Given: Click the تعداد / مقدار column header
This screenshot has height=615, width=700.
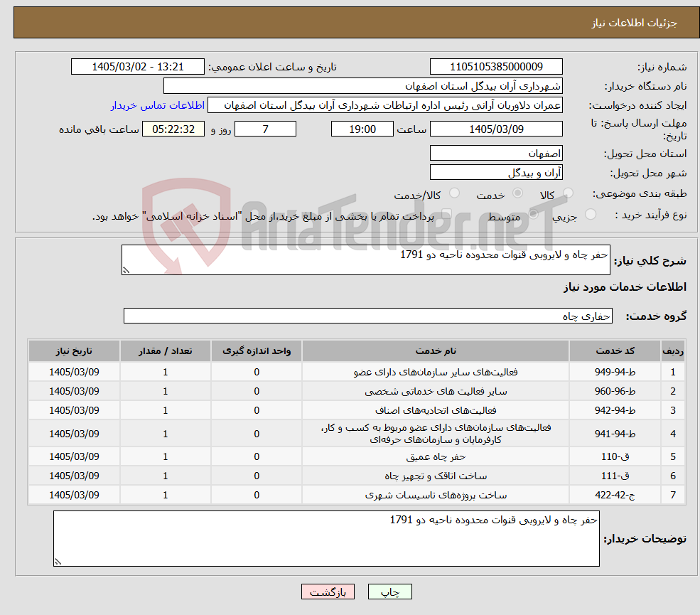Looking at the screenshot, I should (x=165, y=351).
